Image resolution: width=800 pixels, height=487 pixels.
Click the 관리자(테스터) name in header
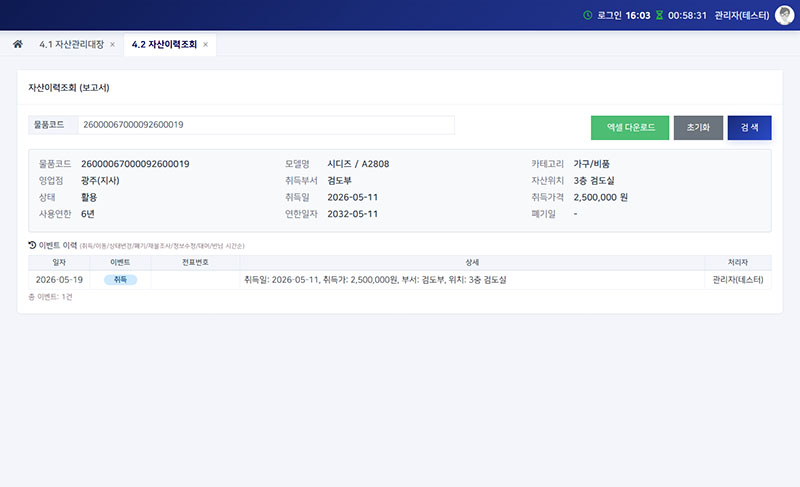point(741,15)
